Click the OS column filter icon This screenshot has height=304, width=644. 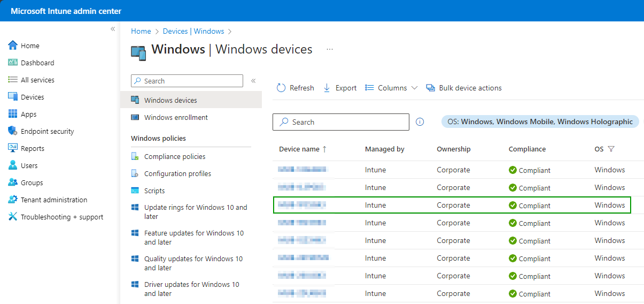[x=611, y=149]
